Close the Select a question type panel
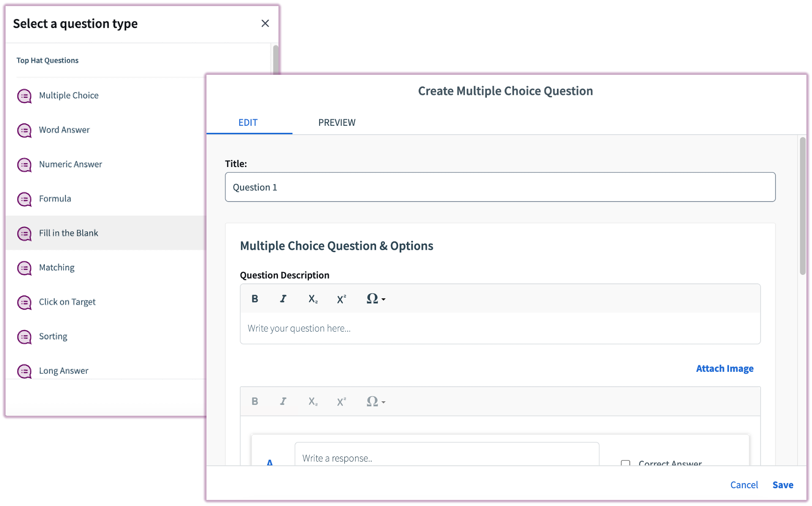812x506 pixels. tap(265, 23)
